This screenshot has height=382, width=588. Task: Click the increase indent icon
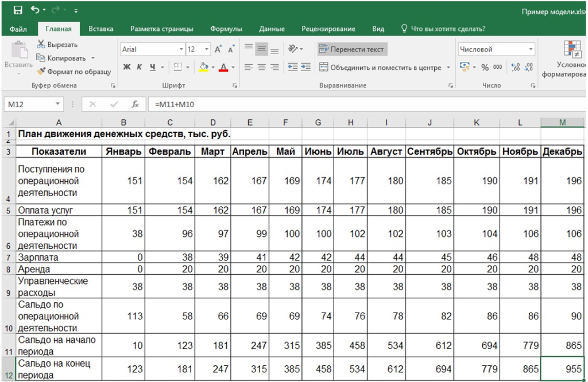pos(305,68)
